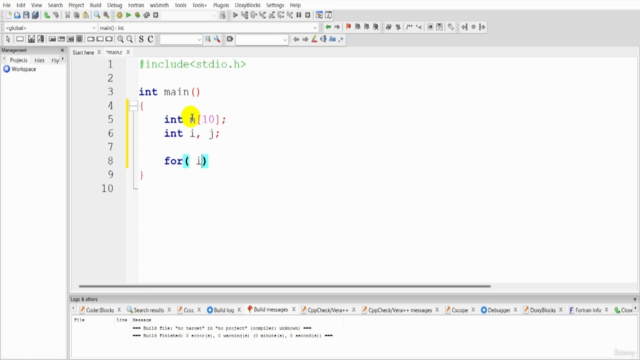Click line 8 with the for statement
The image size is (640, 360).
point(186,161)
